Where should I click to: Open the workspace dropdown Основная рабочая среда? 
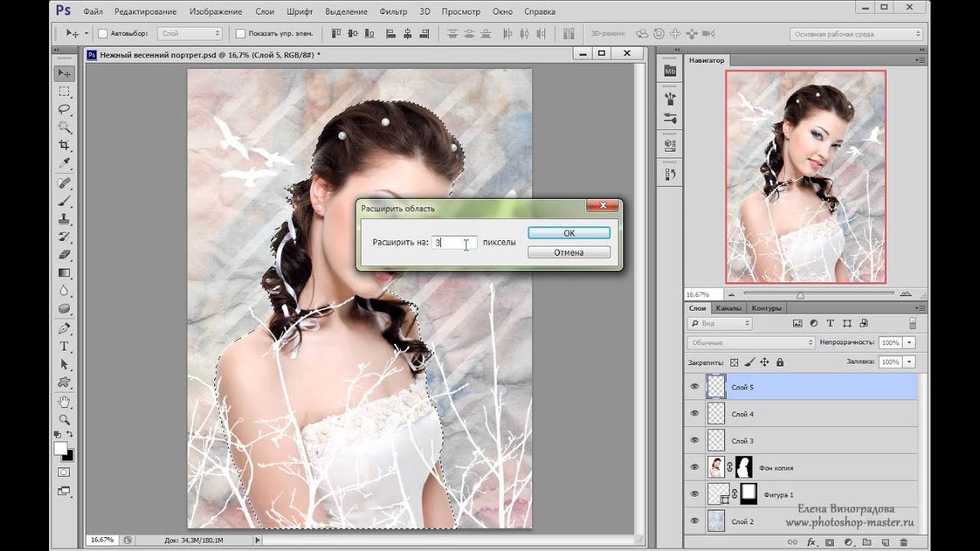tap(856, 34)
